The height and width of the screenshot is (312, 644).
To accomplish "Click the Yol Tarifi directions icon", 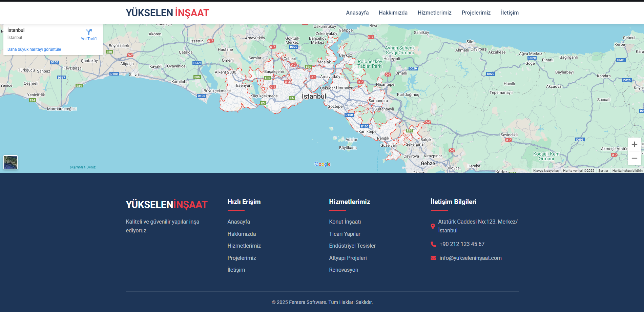I will point(89,32).
